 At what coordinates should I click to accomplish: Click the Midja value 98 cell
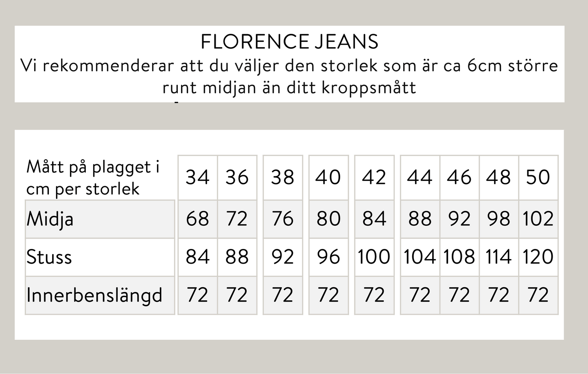point(498,219)
